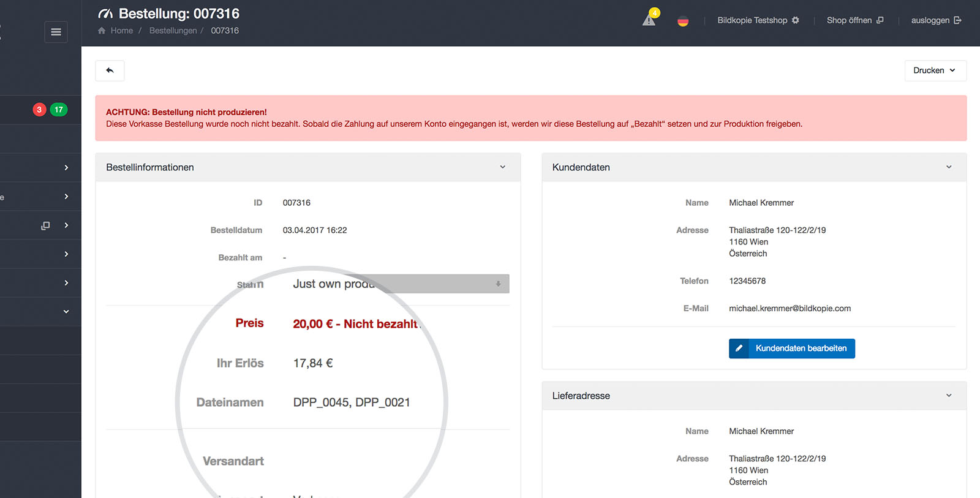Collapse the sidebar item with down chevron

pyautogui.click(x=66, y=312)
